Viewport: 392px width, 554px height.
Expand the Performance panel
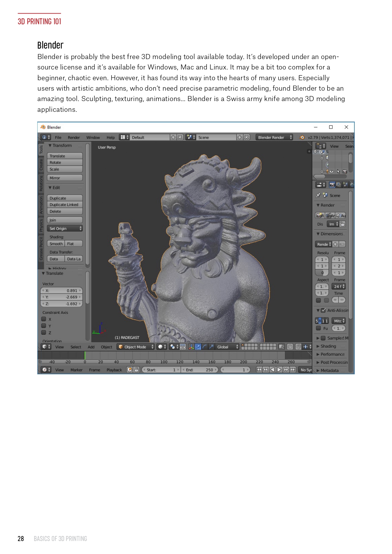(x=331, y=354)
